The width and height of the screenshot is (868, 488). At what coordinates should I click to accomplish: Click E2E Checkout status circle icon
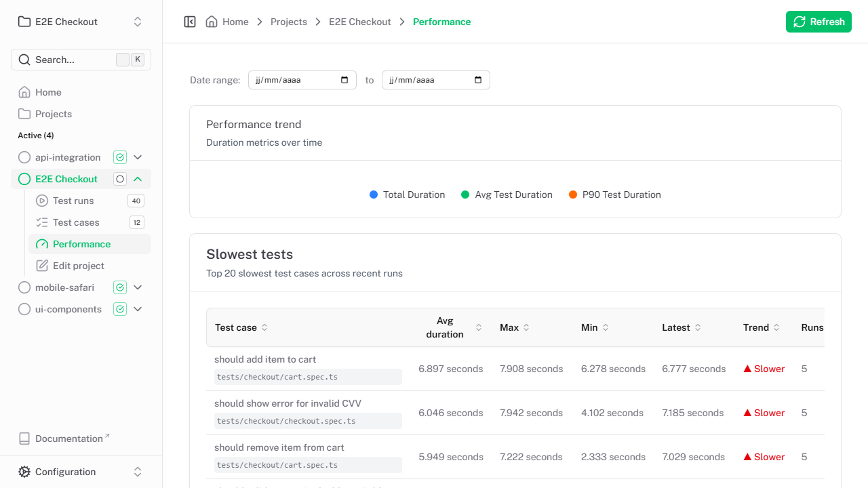click(x=24, y=179)
